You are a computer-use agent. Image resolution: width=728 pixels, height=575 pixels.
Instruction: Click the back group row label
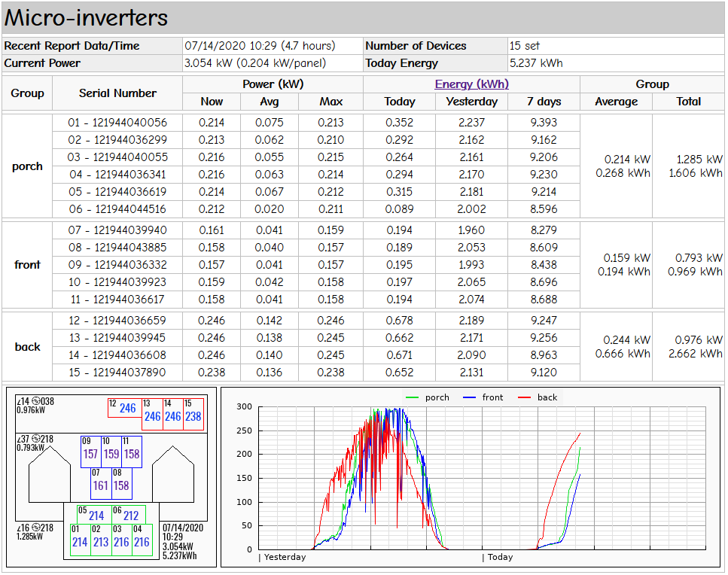27,347
